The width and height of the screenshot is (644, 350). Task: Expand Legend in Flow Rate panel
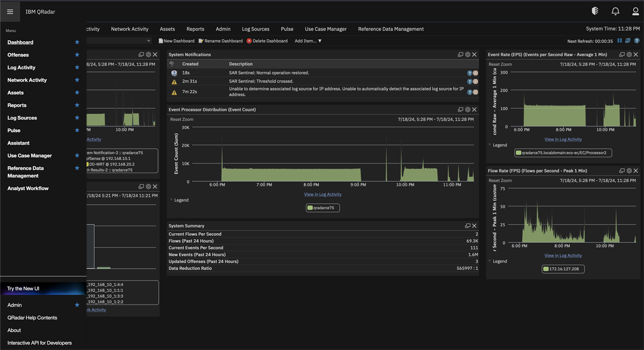point(497,262)
